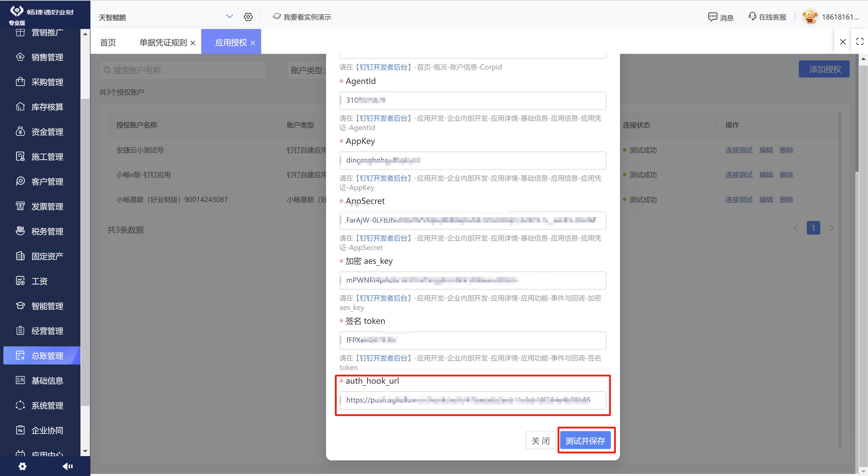Expand the 天智鲲鹏 company dropdown
Screen dimensions: 868x476
229,17
